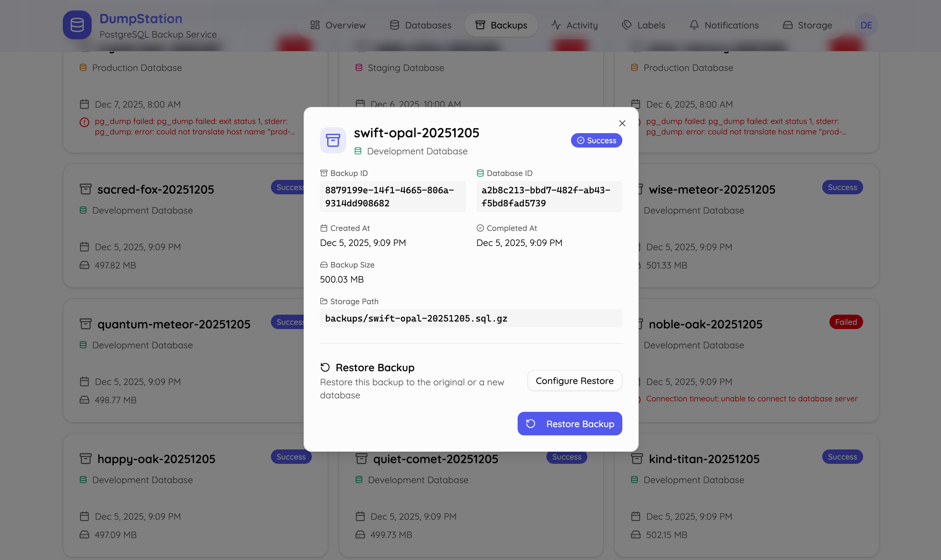Click the calendar icon next to Created At
This screenshot has height=560, width=941.
click(x=324, y=228)
